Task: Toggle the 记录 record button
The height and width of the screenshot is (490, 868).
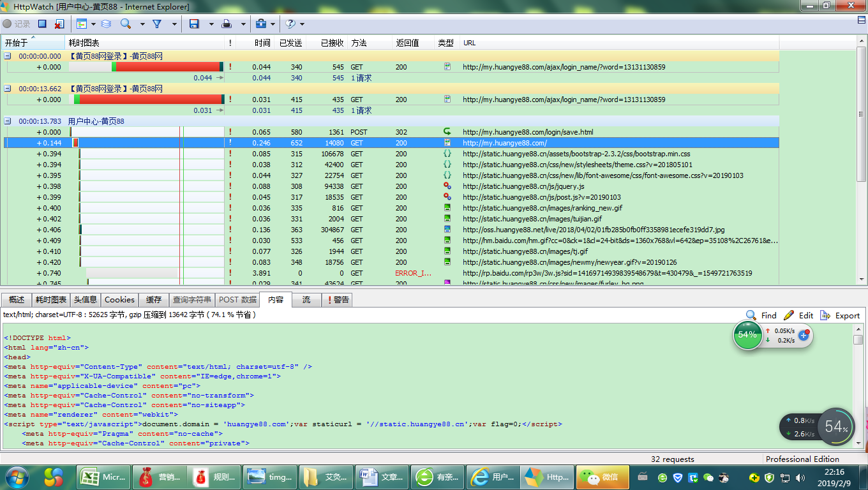Action: click(x=17, y=24)
